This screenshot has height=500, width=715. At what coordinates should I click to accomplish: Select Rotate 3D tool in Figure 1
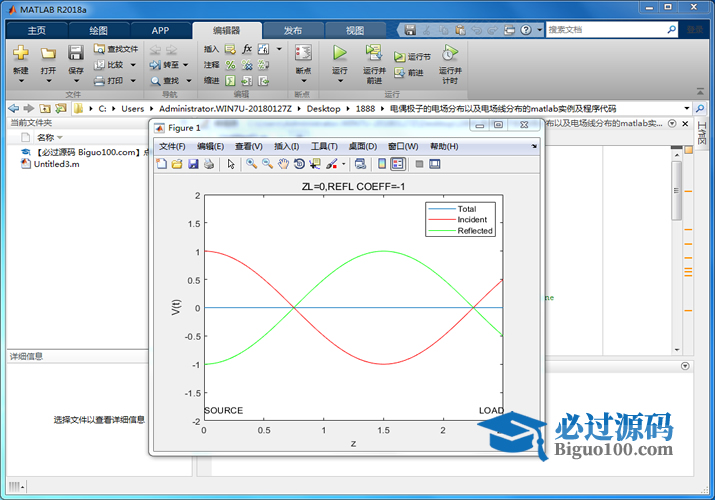[x=299, y=164]
